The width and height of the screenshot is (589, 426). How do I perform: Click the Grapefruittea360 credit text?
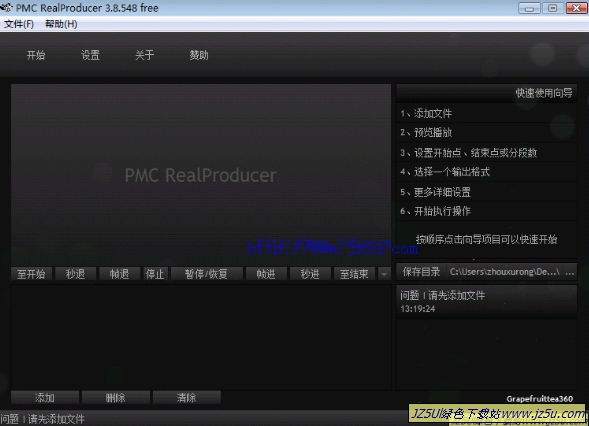(539, 399)
